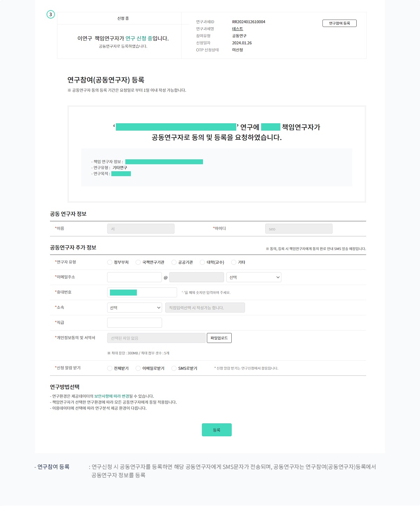Click the 보안사항에 따라 변경 highlighted text
Screen dimensions: 420x506
pyautogui.click(x=112, y=396)
